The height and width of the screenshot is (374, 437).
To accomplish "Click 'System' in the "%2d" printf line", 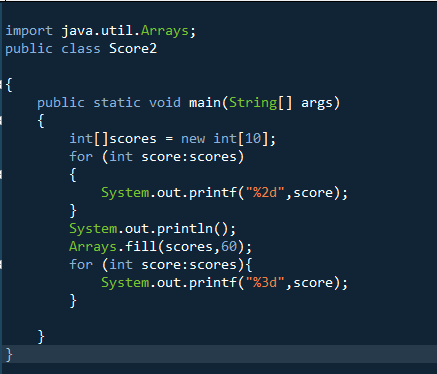I will [125, 193].
